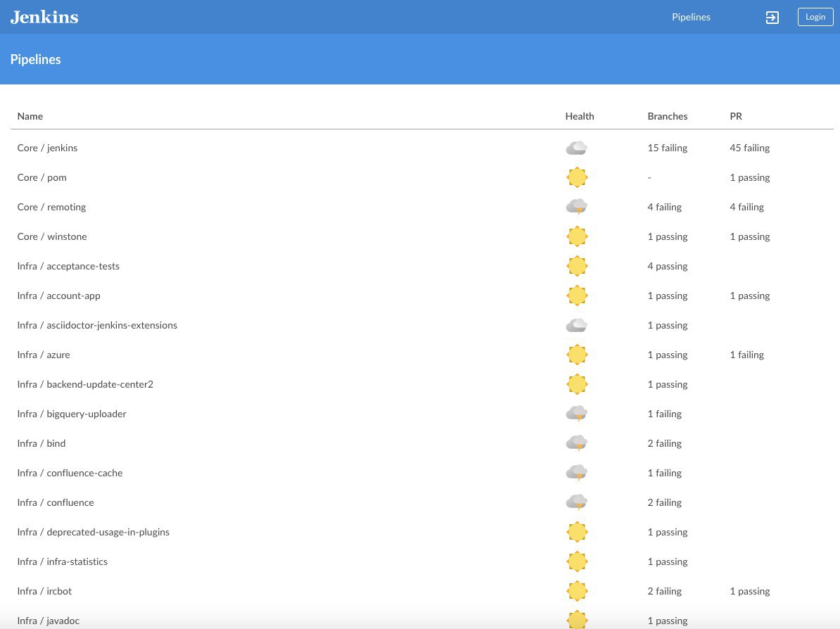Click '1 failing' PR for Infra / azure
Screen dimensions: 840x629
coord(747,355)
